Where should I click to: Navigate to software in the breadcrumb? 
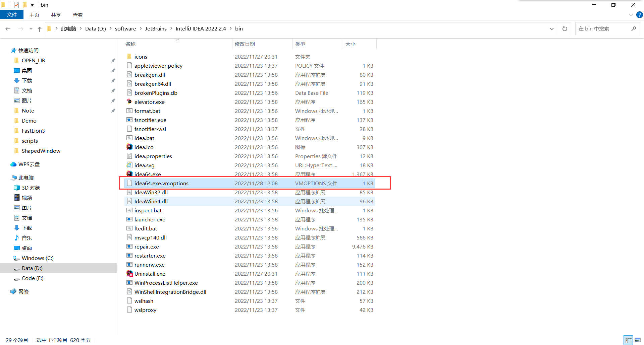[x=125, y=29]
